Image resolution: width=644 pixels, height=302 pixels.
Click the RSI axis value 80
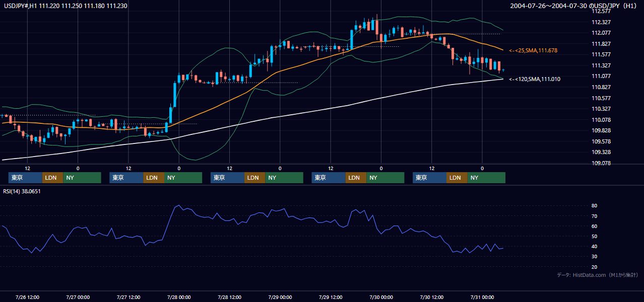pos(595,206)
